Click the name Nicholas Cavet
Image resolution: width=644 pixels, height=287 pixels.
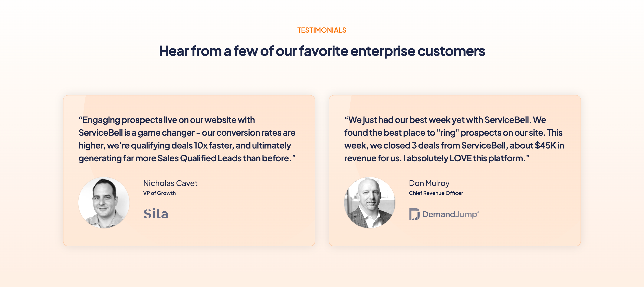170,183
